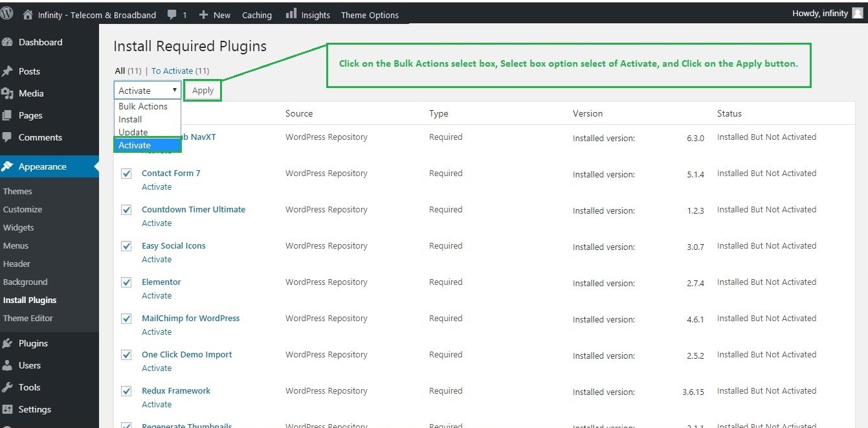Uncheck the MailChimp for WordPress checkbox
This screenshot has width=868, height=428.
127,319
